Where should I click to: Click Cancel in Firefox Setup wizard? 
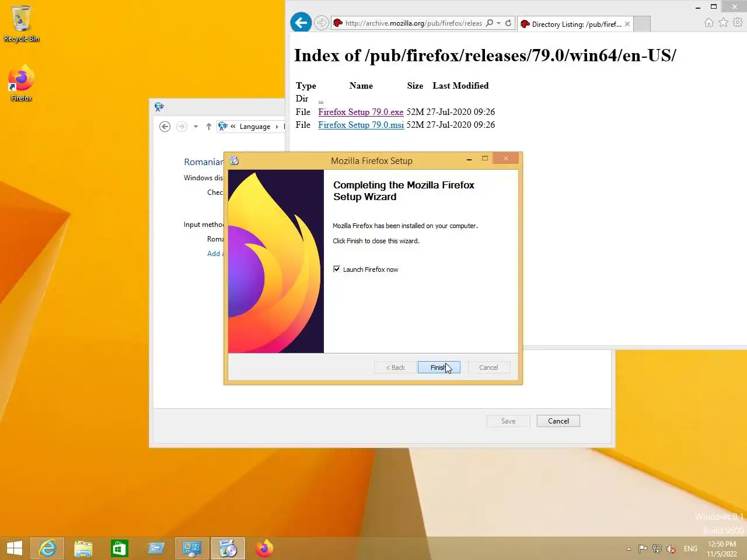[x=489, y=367]
